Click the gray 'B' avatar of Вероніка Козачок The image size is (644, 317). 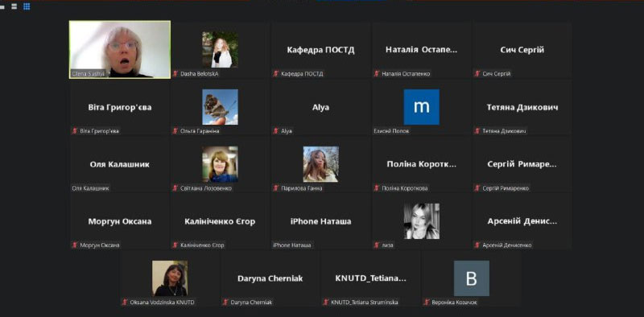point(472,278)
